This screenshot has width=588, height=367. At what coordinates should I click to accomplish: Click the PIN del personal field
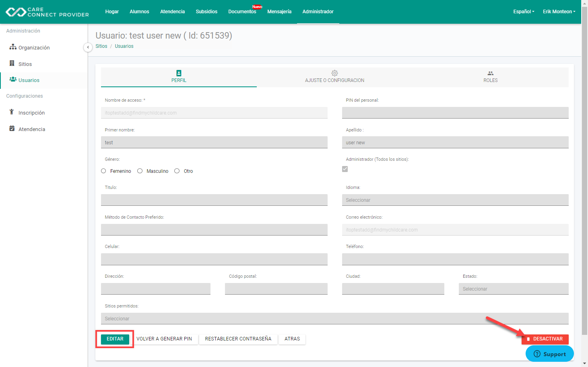point(455,113)
